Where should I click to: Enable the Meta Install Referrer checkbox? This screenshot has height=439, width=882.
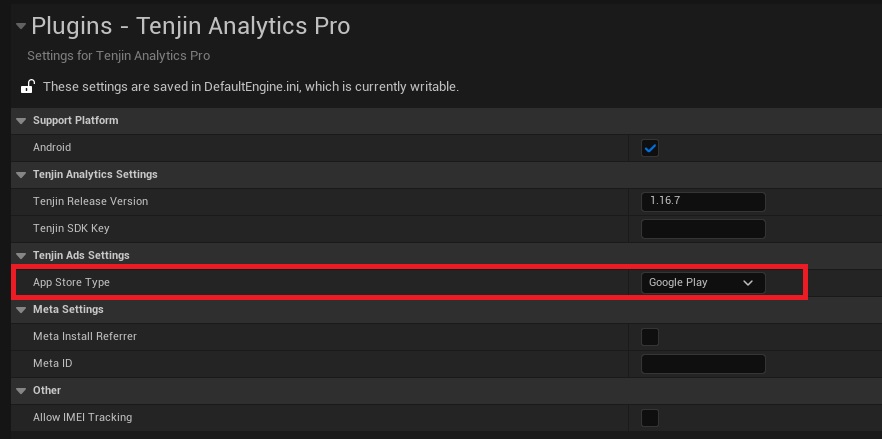click(650, 337)
